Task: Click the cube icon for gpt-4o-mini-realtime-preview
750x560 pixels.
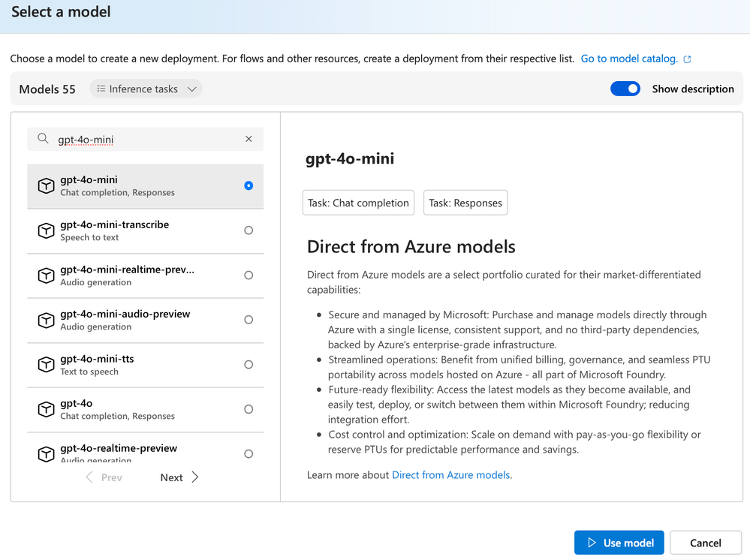Action: pyautogui.click(x=46, y=275)
